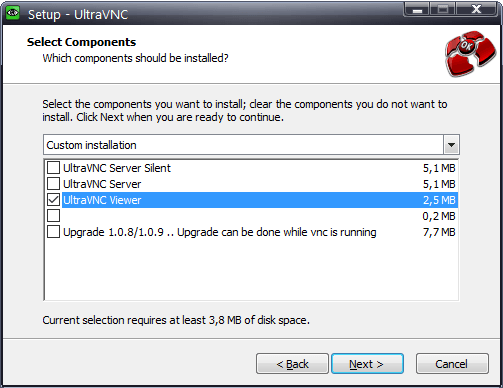
Task: Enable the UltraVNC Server Silent checkbox
Action: (53, 168)
